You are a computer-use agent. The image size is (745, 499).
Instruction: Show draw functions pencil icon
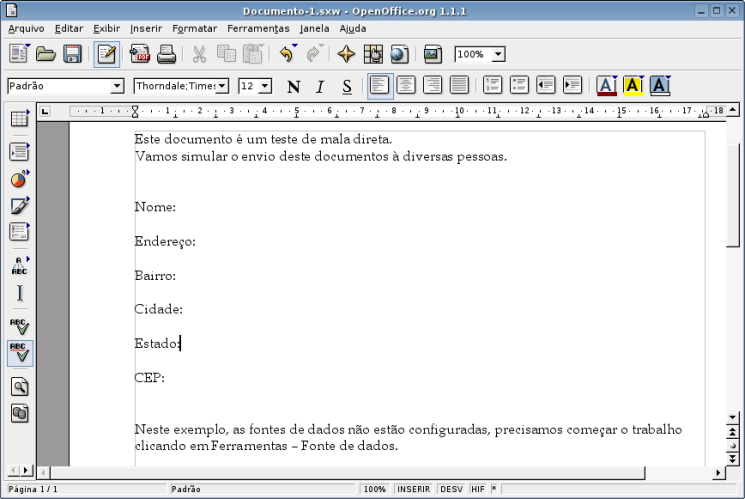(19, 206)
